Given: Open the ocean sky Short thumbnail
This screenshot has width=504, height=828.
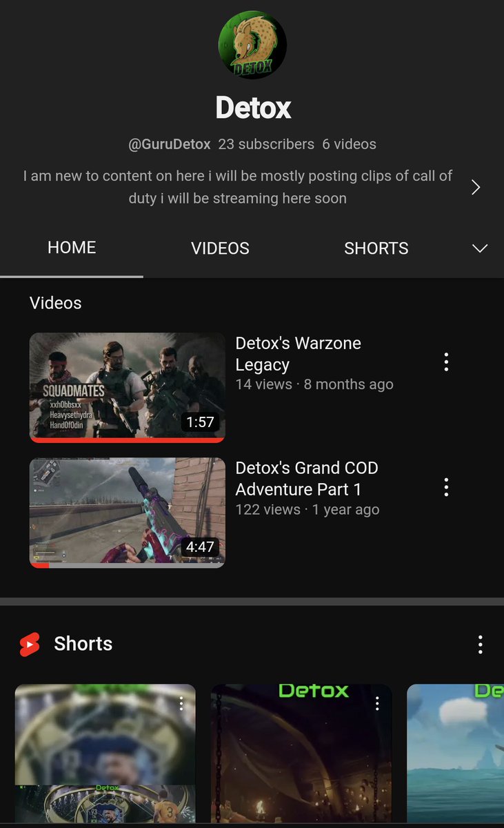Looking at the screenshot, I should [455, 753].
